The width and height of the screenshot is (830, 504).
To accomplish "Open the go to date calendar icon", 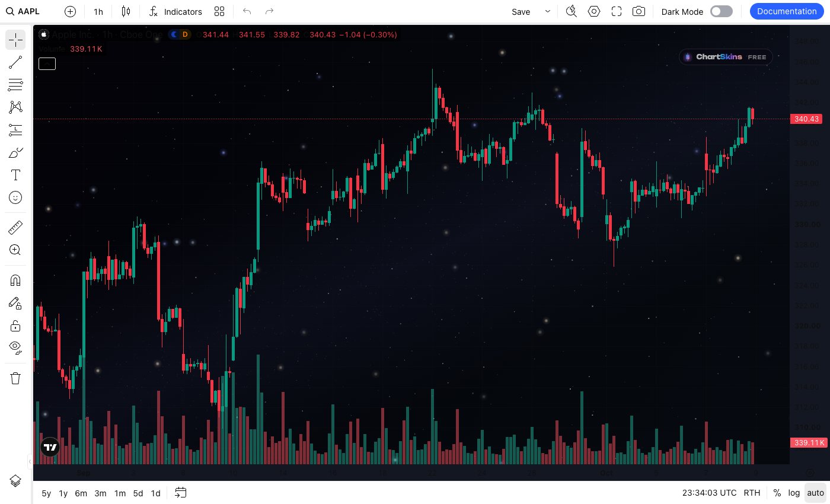I will pyautogui.click(x=181, y=493).
